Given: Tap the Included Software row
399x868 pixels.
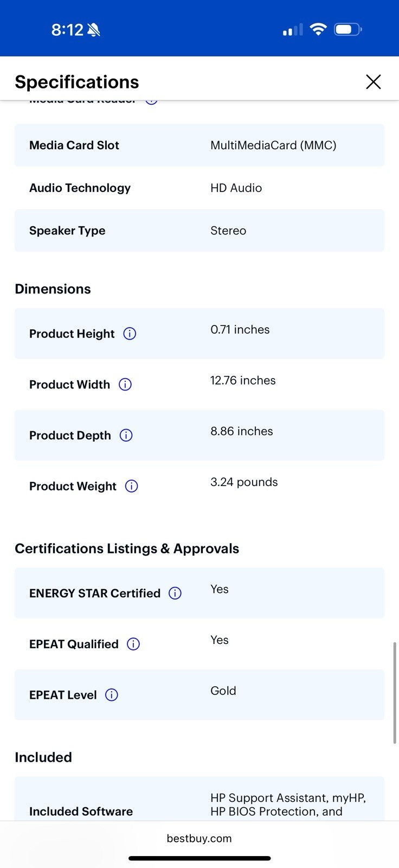Looking at the screenshot, I should pyautogui.click(x=200, y=799).
